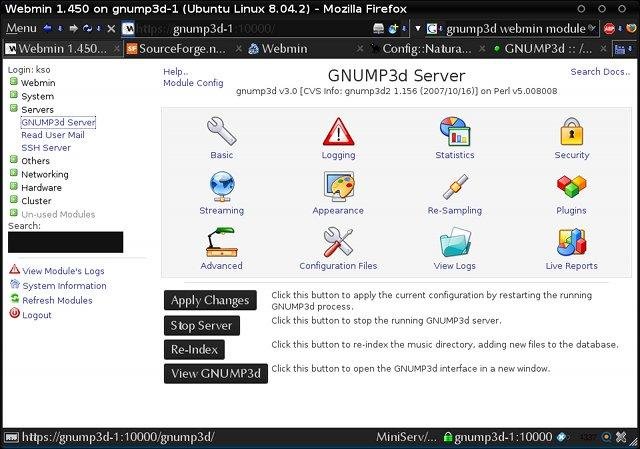Image resolution: width=640 pixels, height=449 pixels.
Task: Click the Logout text link
Action: [37, 315]
